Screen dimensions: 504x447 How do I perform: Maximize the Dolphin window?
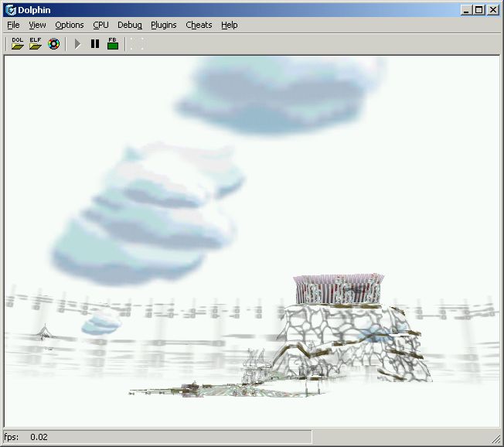[478, 10]
